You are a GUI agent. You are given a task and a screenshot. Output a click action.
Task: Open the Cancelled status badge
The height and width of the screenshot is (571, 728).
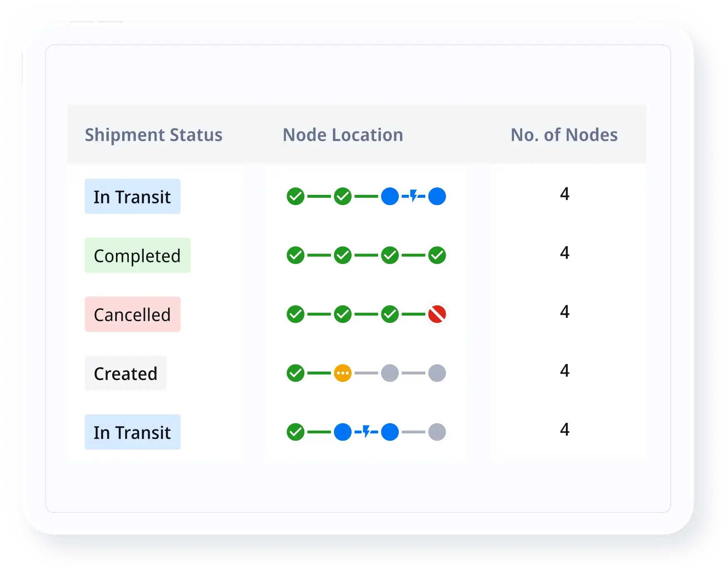(133, 314)
